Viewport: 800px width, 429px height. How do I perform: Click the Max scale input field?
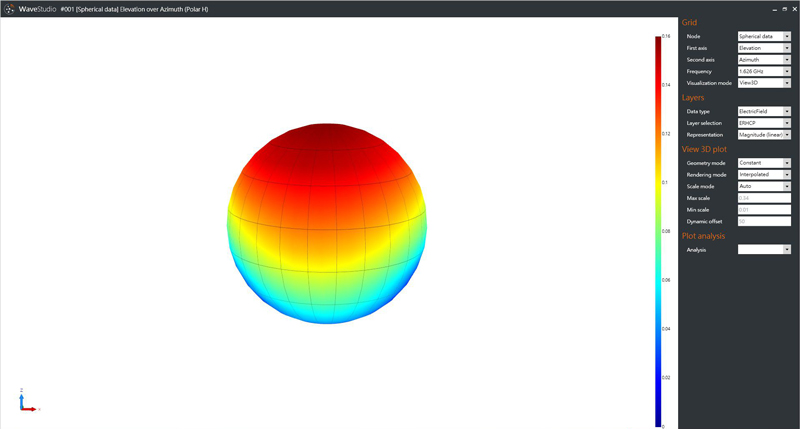click(764, 198)
